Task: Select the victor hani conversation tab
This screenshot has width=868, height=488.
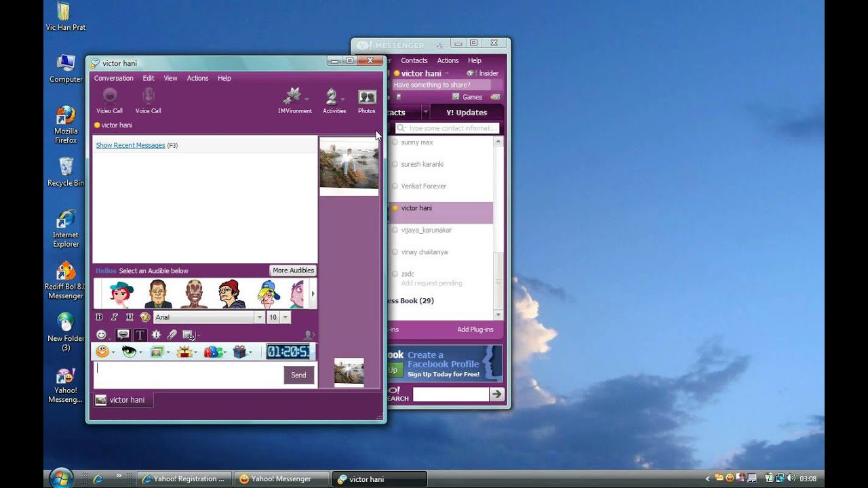Action: (123, 400)
